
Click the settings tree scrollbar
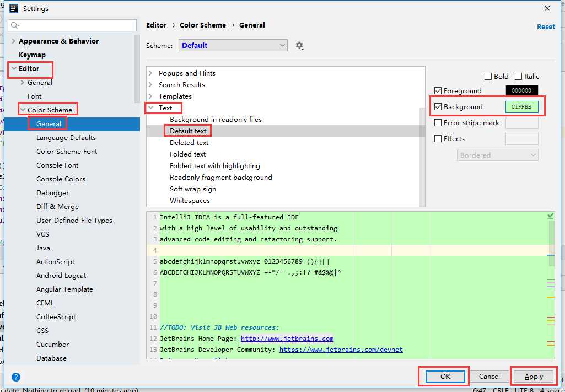coord(137,68)
